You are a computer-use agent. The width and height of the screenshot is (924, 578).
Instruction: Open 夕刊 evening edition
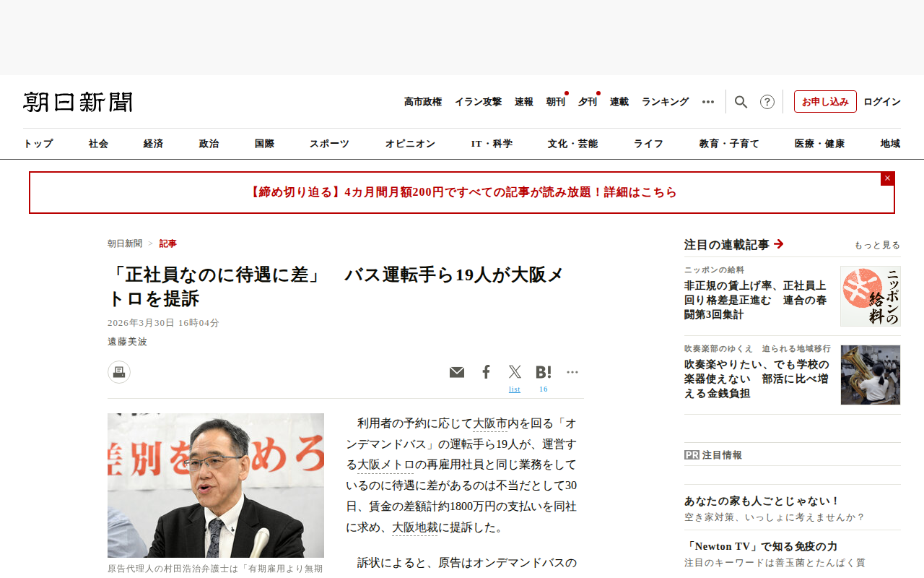coord(588,102)
